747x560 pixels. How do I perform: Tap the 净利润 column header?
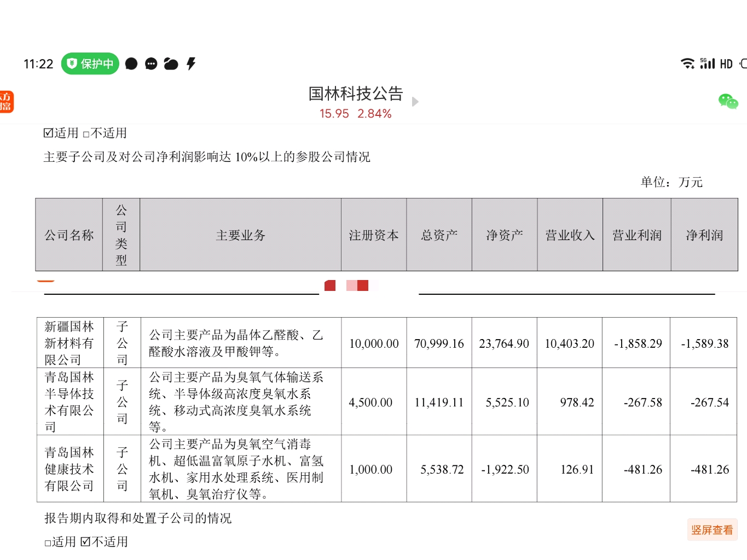click(x=705, y=235)
